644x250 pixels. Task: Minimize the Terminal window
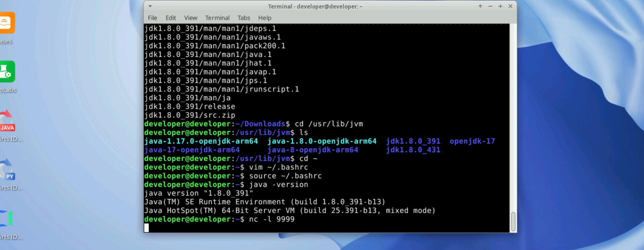490,6
